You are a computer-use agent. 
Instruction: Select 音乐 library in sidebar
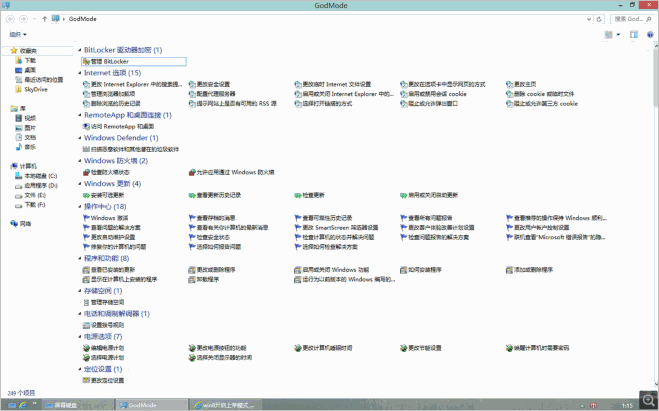(x=26, y=147)
